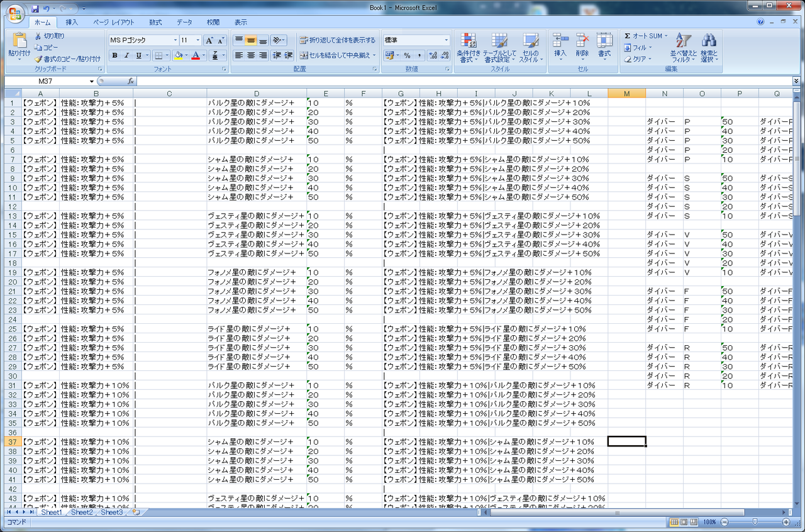Wrap text with 折り返して全体を表示する
The width and height of the screenshot is (805, 532).
pyautogui.click(x=338, y=40)
